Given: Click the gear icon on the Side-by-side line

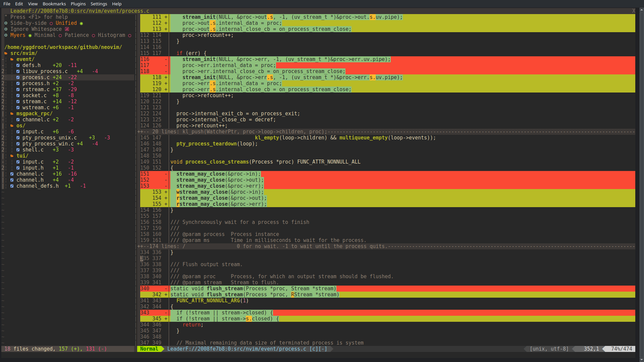Looking at the screenshot, I should tap(6, 23).
